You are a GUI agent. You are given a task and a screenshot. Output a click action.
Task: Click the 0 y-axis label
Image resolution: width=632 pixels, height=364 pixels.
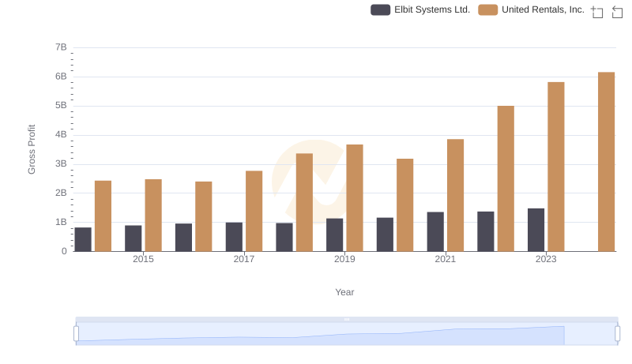[x=64, y=251]
